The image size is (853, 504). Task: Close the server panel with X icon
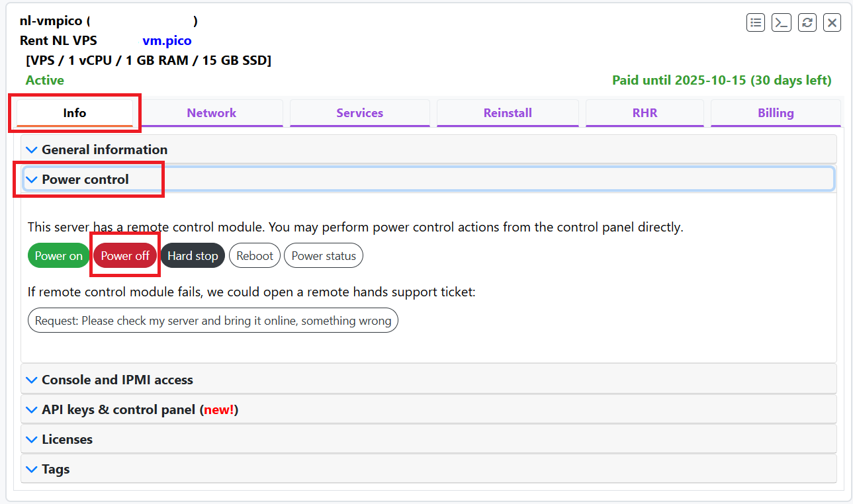click(x=832, y=22)
